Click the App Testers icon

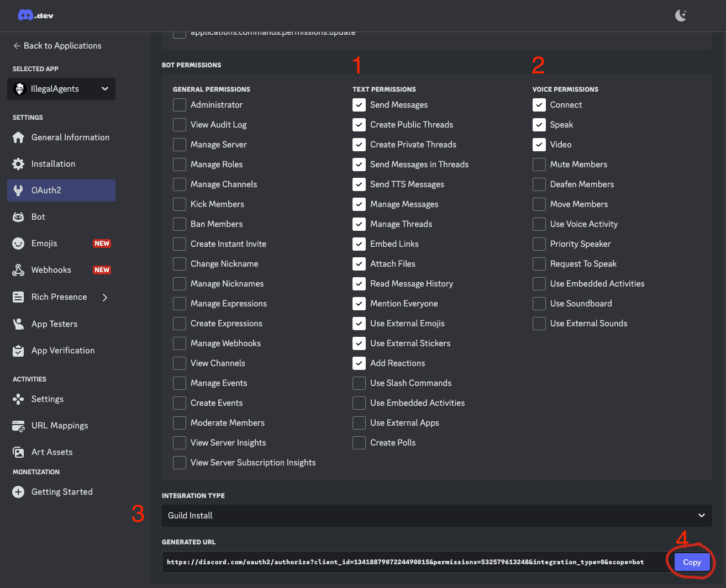point(18,324)
